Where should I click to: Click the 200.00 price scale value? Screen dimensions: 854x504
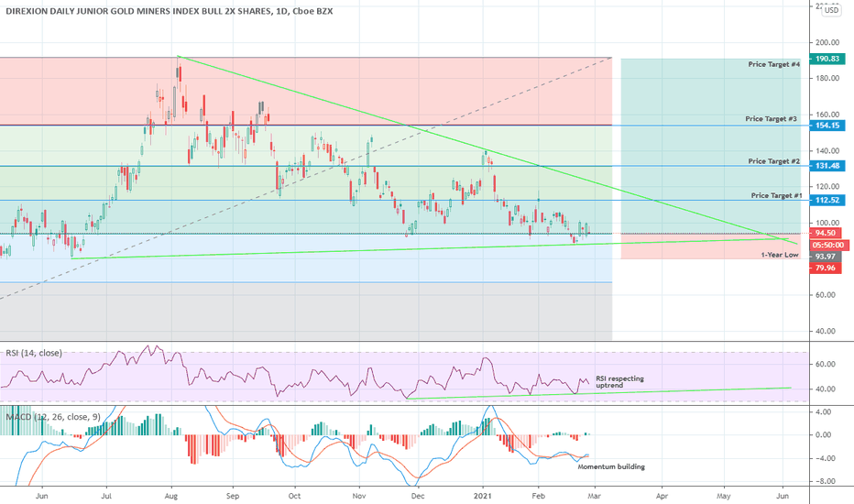827,42
